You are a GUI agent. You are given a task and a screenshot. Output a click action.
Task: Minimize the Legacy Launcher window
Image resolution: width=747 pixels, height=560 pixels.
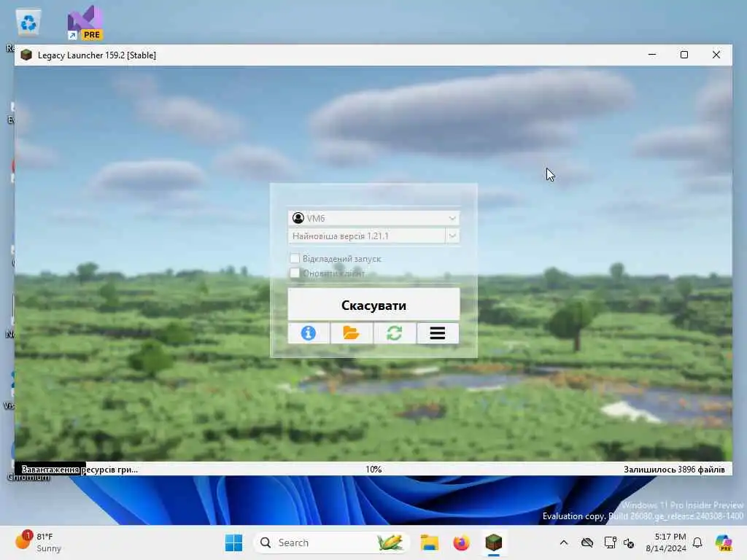(x=652, y=55)
